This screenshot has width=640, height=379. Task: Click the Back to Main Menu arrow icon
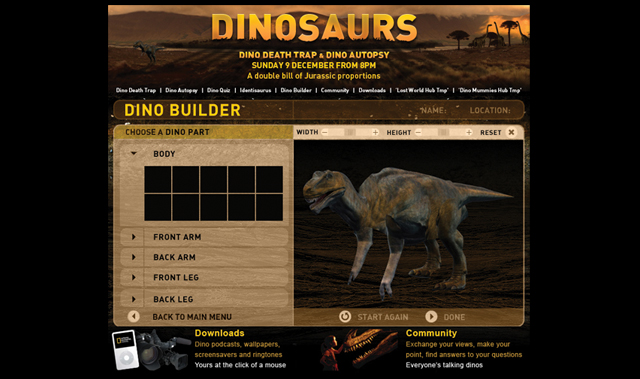click(x=133, y=316)
